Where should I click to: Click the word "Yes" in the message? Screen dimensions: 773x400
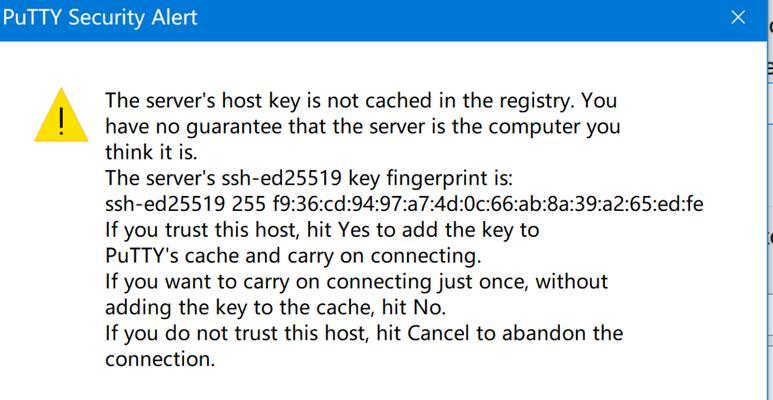point(352,230)
